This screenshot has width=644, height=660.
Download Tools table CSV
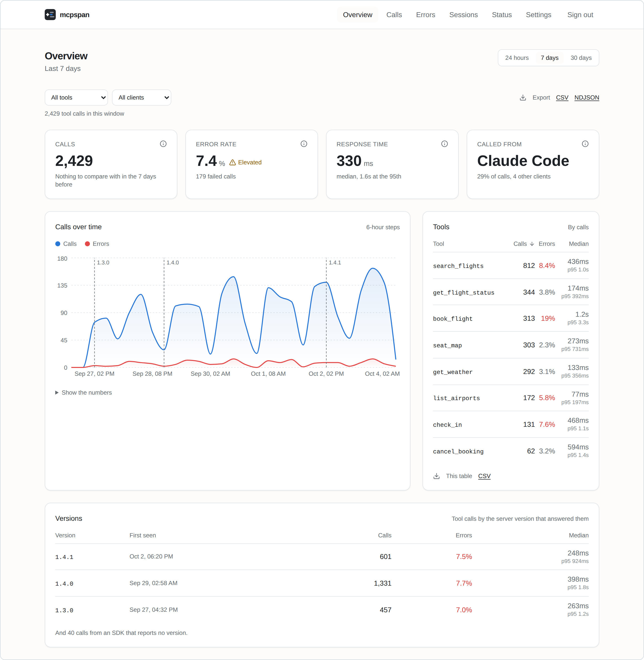(484, 476)
